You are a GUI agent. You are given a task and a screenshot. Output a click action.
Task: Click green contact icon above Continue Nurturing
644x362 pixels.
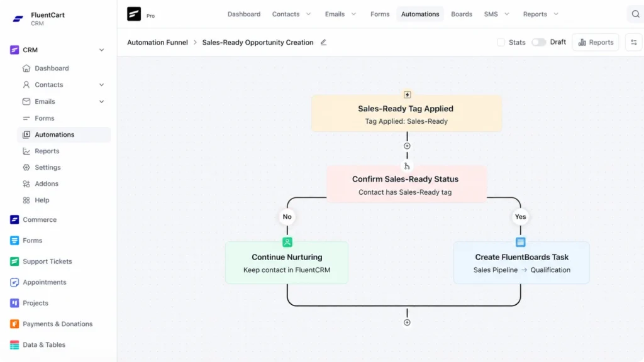pos(287,242)
